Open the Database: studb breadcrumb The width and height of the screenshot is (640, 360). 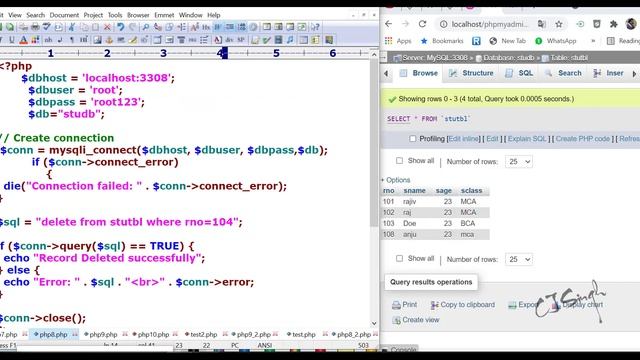coord(505,58)
